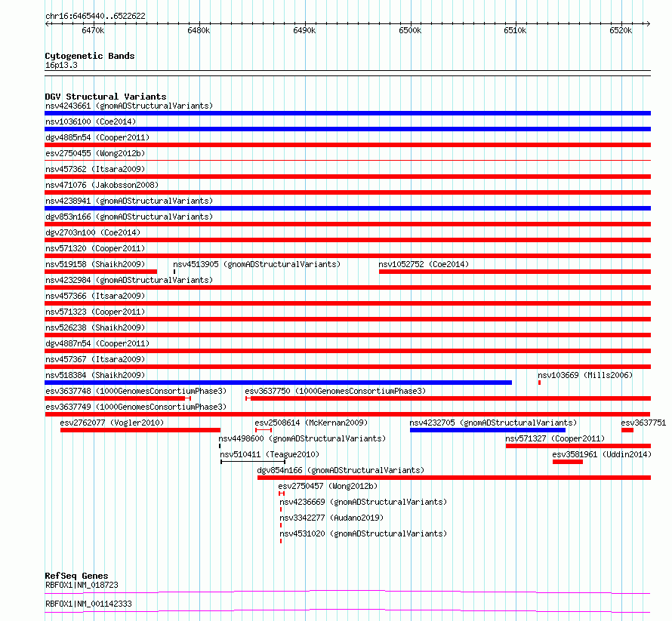This screenshot has height=621, width=672.
Task: Click the DGV Structural Variants track heading
Action: pyautogui.click(x=106, y=97)
